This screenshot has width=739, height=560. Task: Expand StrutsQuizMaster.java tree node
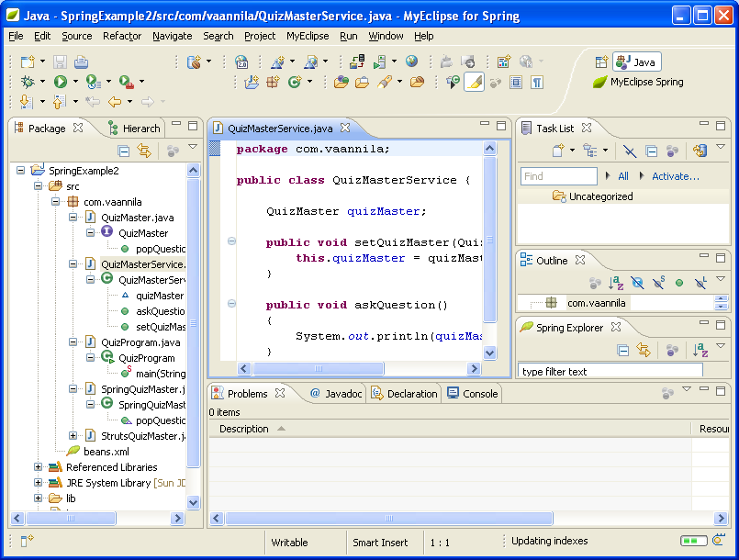coord(73,435)
